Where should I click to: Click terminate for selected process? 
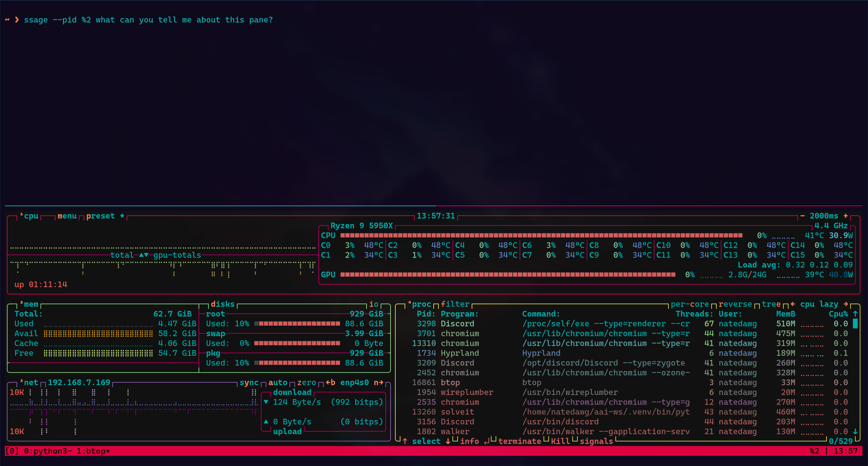[x=520, y=441]
